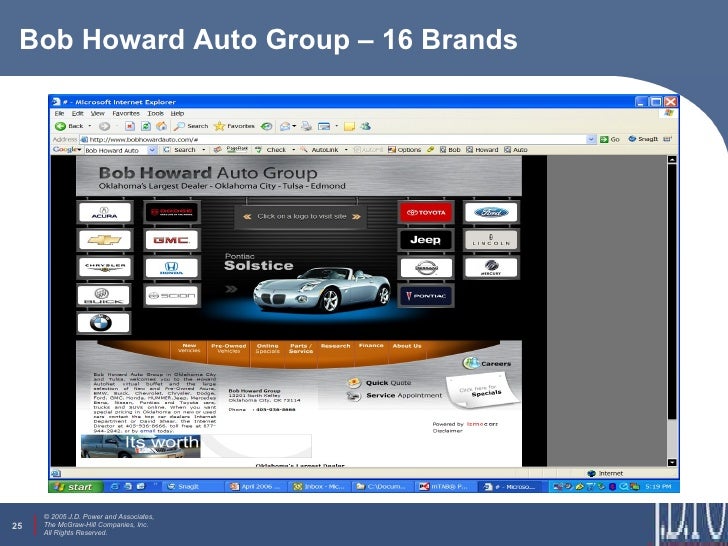Select the Scion logo tile
Viewport: 728px width, 546px height.
(x=171, y=296)
